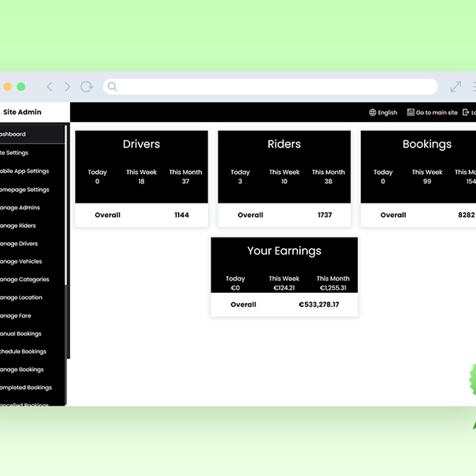This screenshot has width=476, height=476.
Task: Click earnings Today value €0
Action: coord(235,288)
